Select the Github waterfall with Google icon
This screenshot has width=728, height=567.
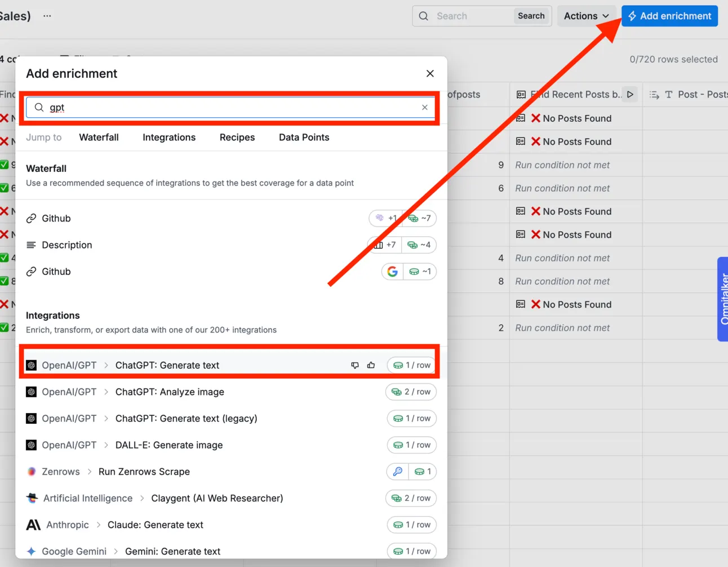231,271
